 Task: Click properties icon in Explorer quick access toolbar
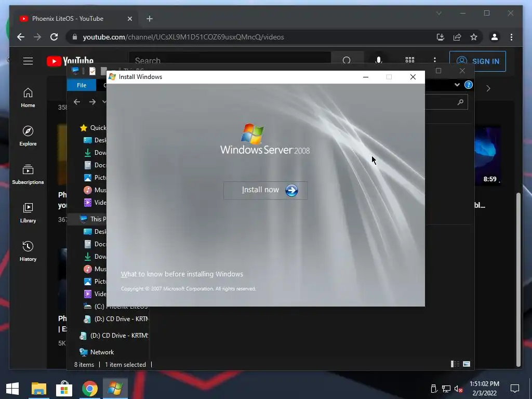coord(92,71)
